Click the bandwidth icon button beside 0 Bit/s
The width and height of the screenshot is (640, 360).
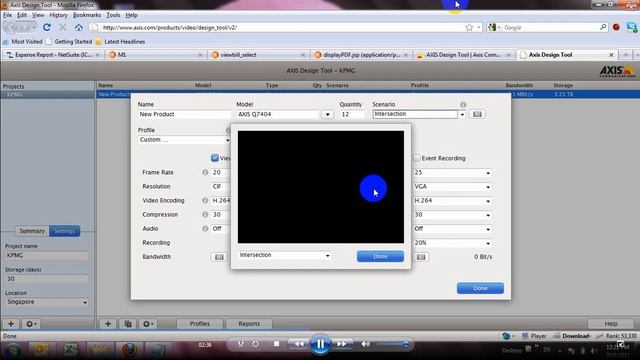tap(421, 257)
